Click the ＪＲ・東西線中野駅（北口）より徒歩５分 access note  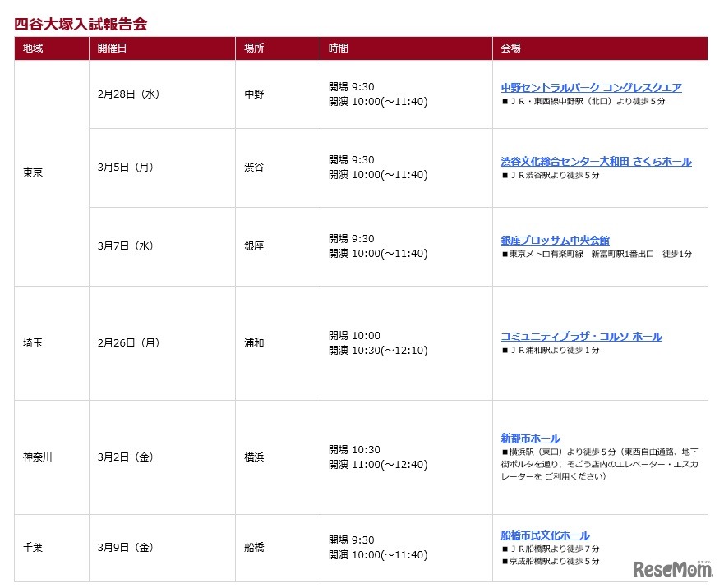583,101
